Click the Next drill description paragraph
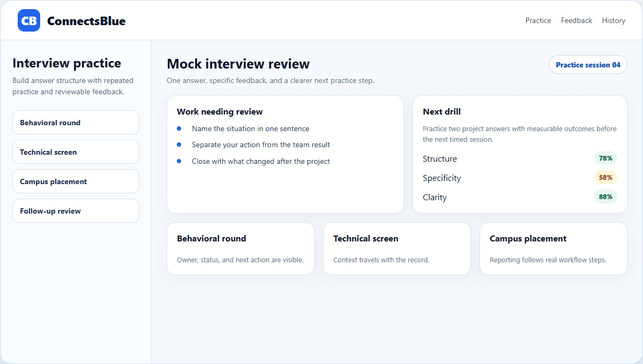This screenshot has height=364, width=643. coord(520,134)
